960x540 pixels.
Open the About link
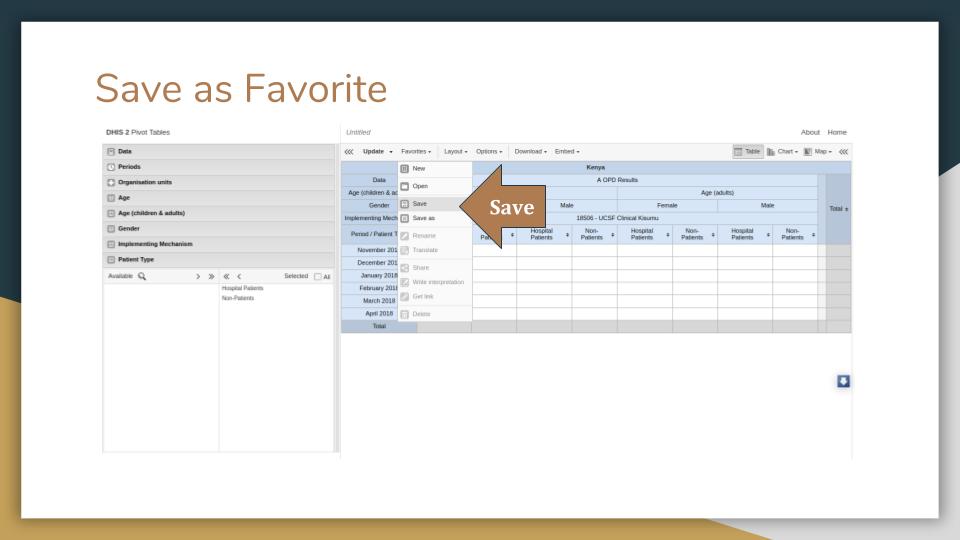pos(810,132)
